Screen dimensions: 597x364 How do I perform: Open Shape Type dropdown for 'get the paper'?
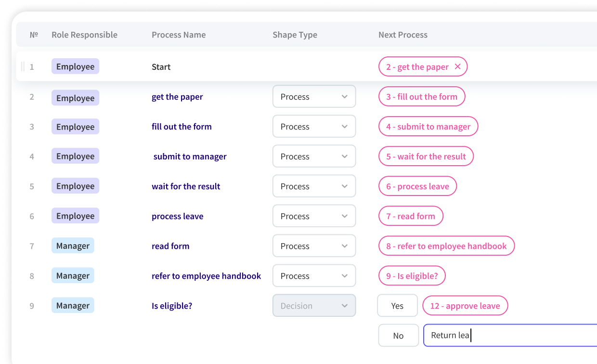[x=314, y=97]
